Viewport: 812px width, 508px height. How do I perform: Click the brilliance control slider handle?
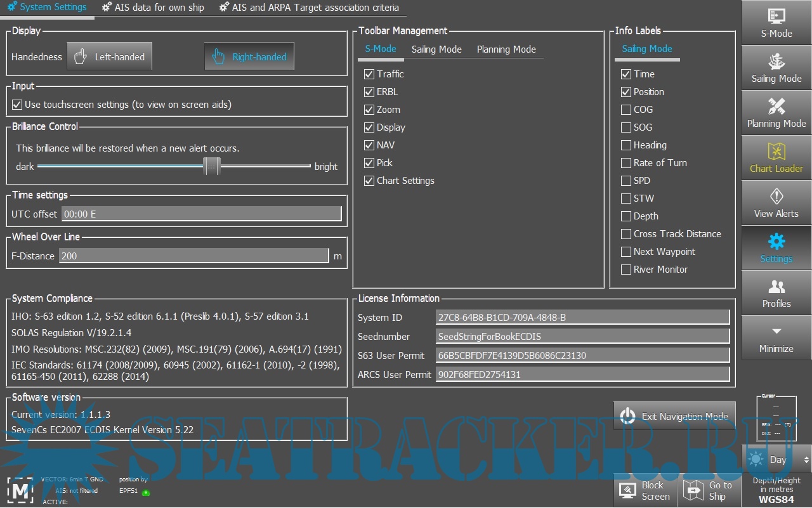(212, 167)
